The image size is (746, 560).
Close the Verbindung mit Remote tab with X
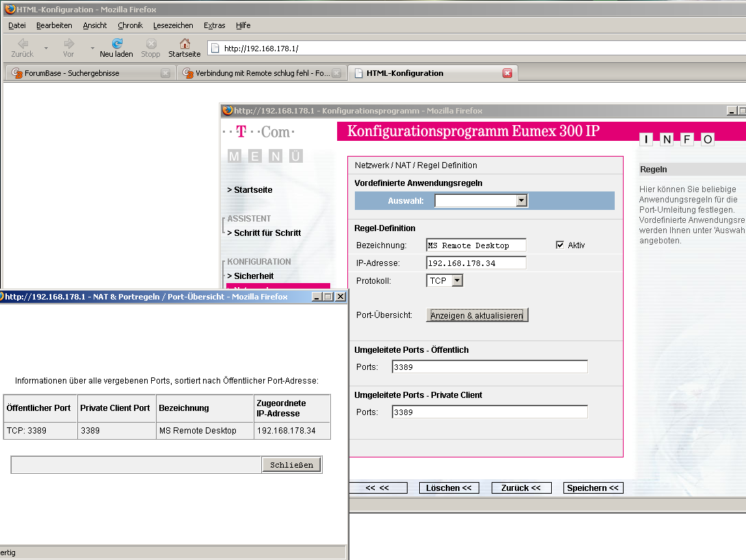[336, 73]
